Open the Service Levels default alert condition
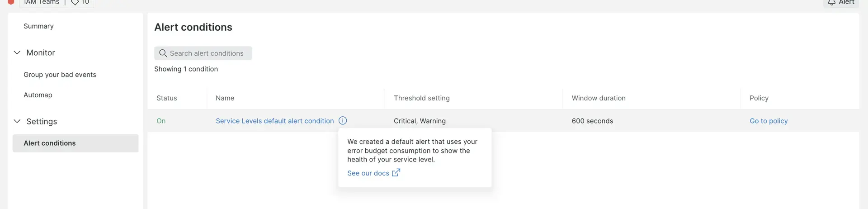The image size is (868, 209). tap(274, 121)
